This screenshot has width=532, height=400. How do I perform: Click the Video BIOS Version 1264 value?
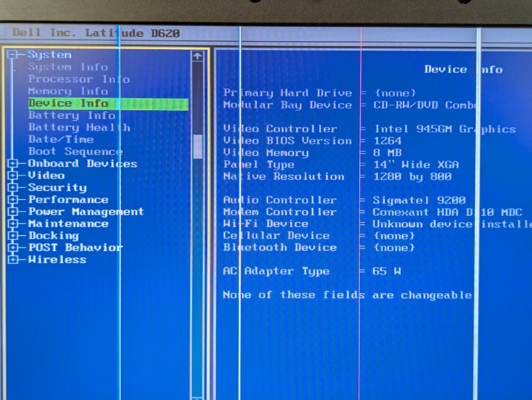click(x=388, y=141)
